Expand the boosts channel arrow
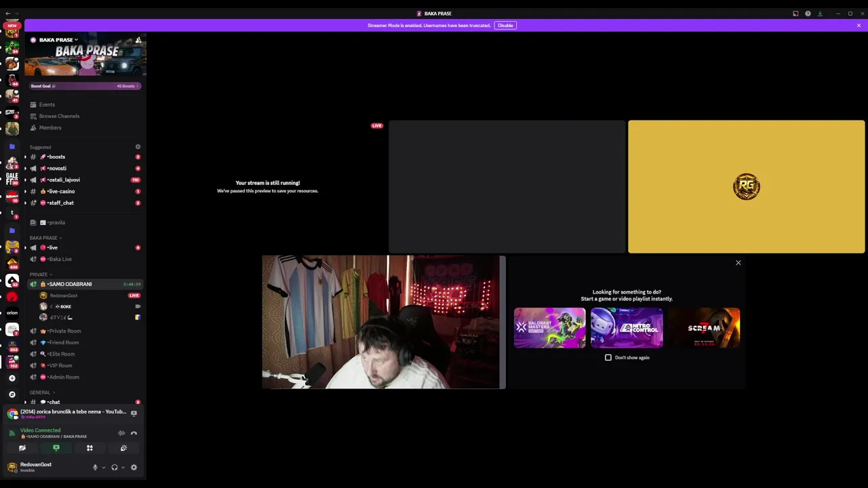Viewport: 868px width, 488px height. (25, 157)
